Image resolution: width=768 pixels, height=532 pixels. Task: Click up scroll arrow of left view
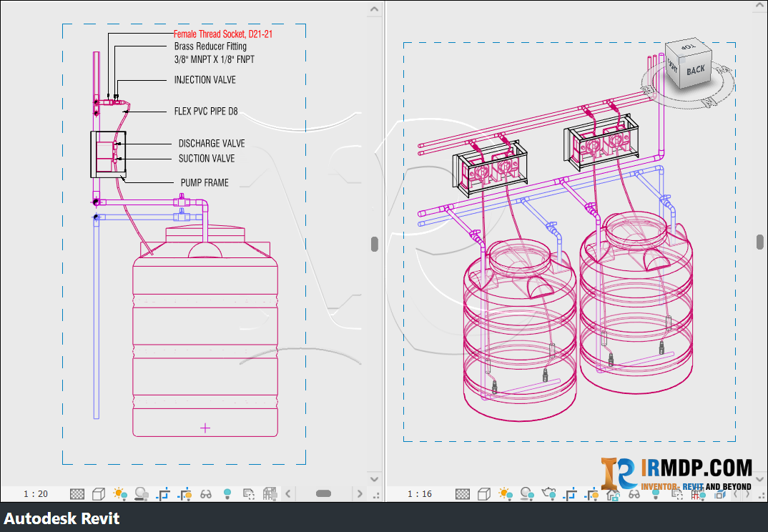click(x=374, y=9)
